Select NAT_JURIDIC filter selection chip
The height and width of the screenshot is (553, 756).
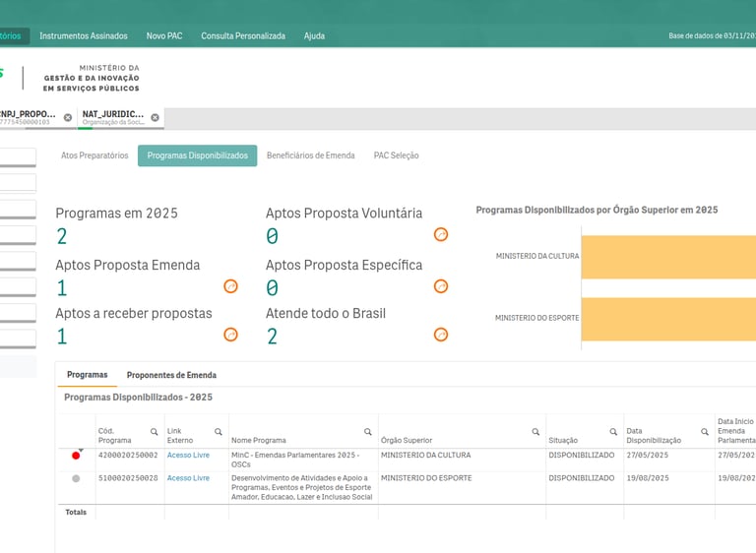[113, 117]
